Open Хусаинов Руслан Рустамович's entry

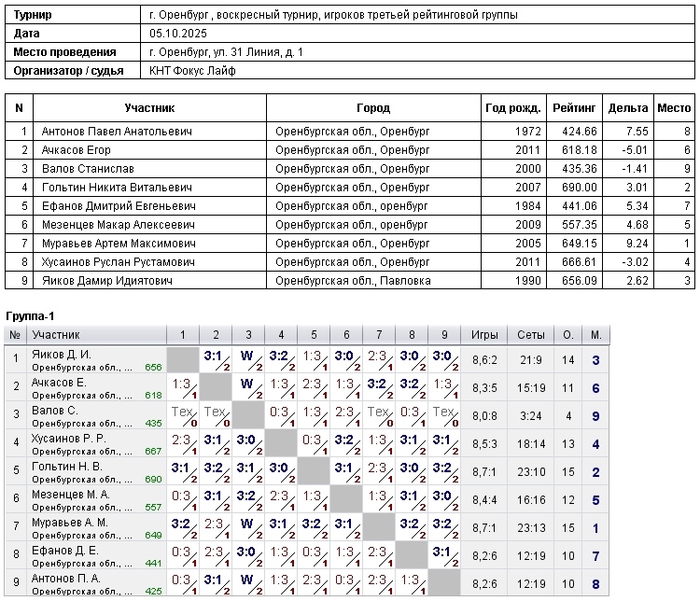[118, 262]
